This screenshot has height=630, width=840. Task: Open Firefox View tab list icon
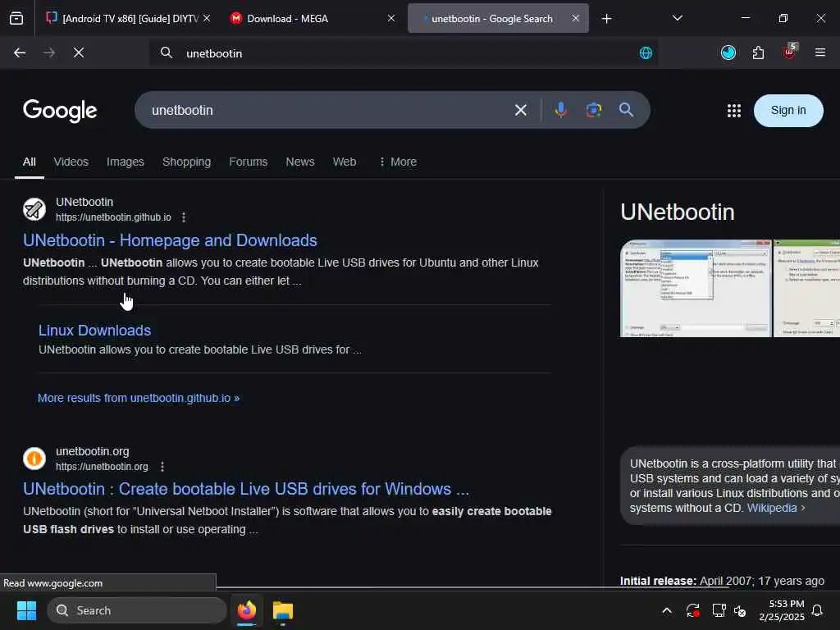point(16,19)
